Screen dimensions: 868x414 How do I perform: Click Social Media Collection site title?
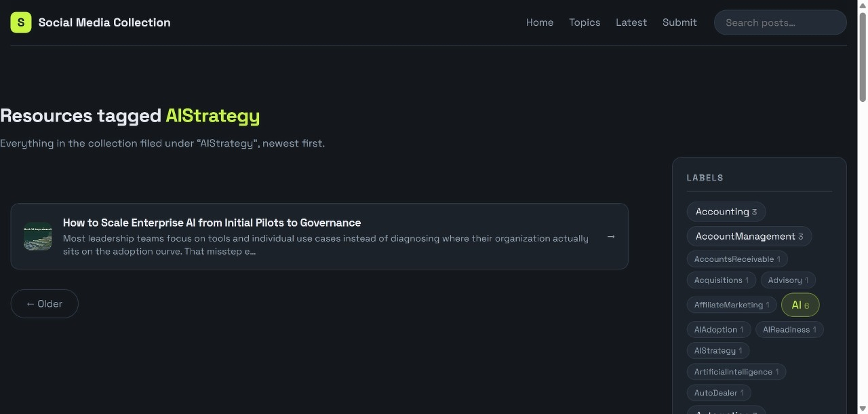coord(104,22)
